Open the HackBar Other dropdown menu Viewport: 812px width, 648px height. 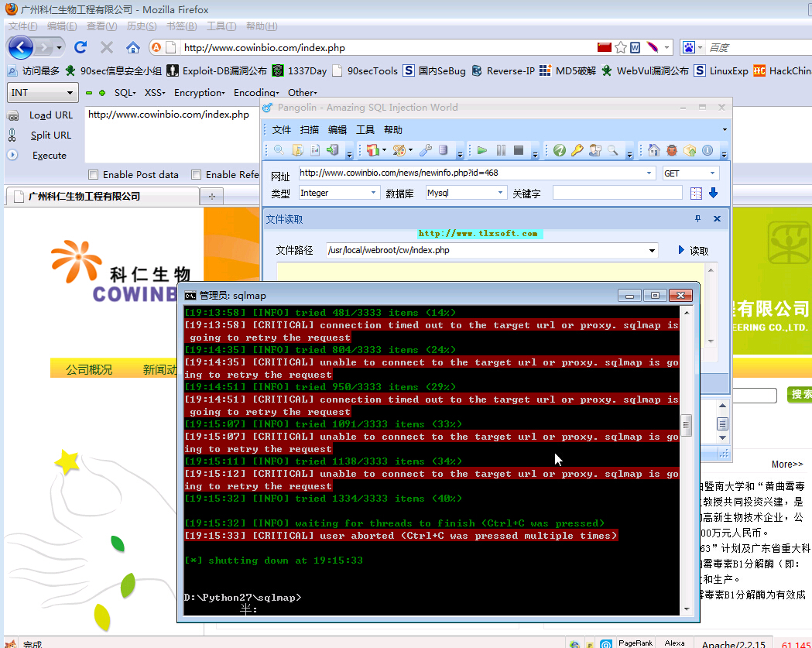click(302, 93)
